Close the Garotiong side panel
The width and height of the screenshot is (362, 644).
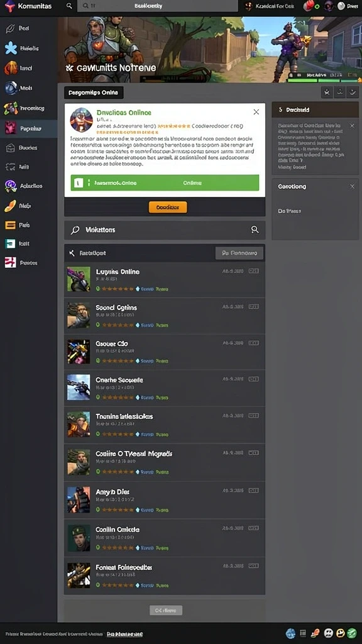(352, 186)
